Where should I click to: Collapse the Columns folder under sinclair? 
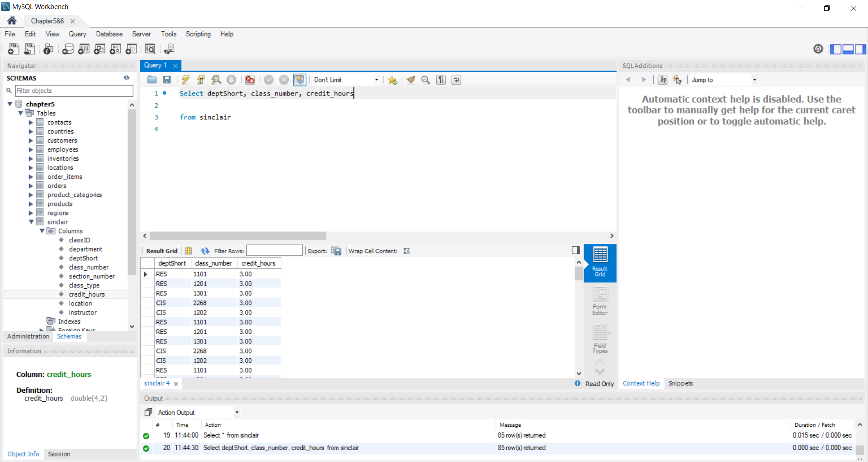pyautogui.click(x=42, y=231)
